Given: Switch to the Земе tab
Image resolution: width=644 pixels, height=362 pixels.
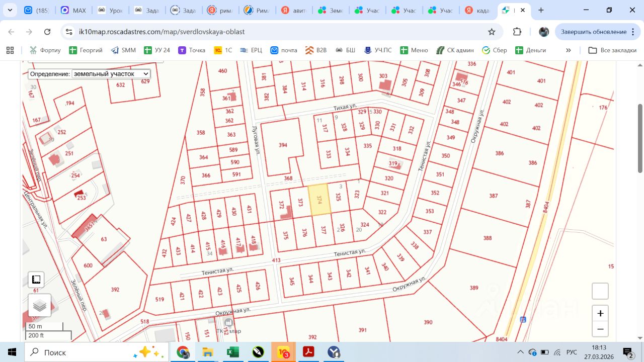Looking at the screenshot, I should click(x=330, y=10).
